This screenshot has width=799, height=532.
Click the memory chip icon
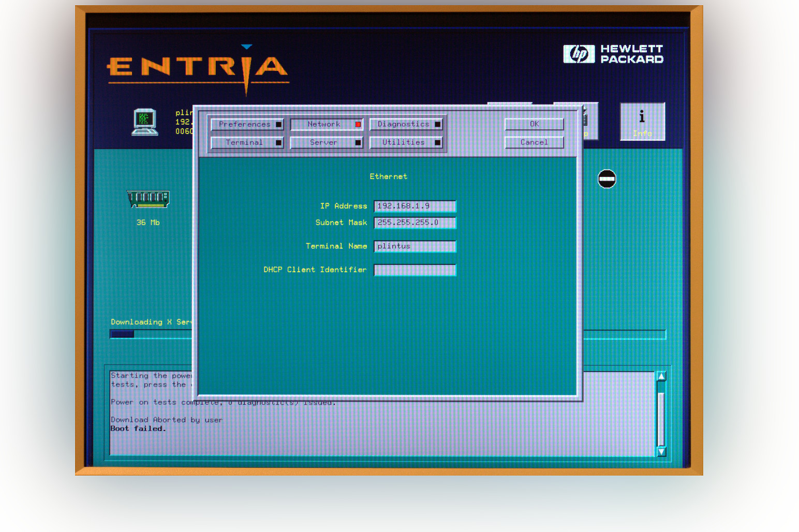pos(148,199)
